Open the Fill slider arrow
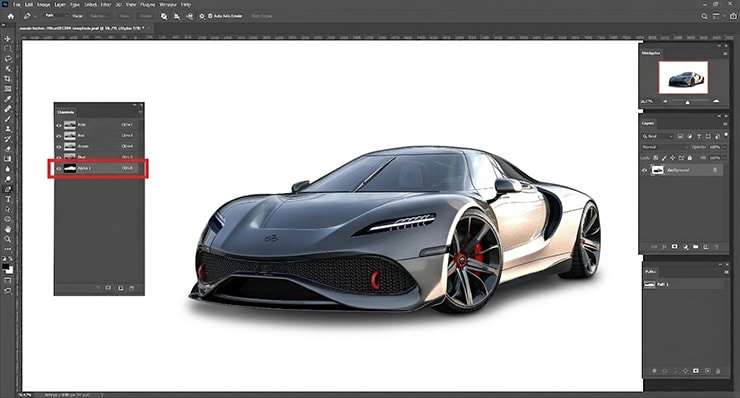740x398 pixels. [725, 158]
